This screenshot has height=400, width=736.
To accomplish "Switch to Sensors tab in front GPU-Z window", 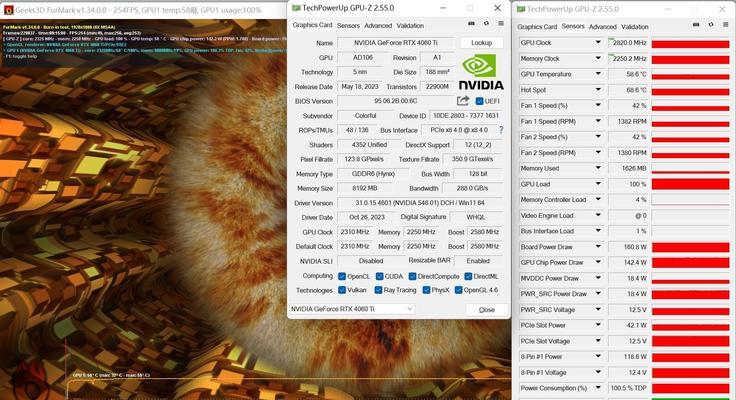I will tap(348, 25).
